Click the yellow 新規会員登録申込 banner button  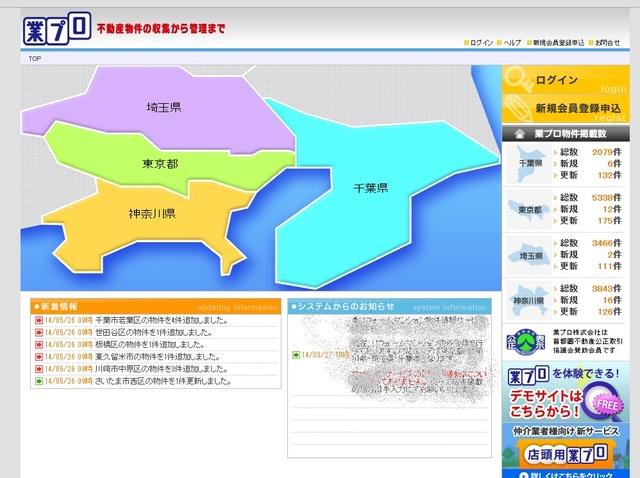566,108
